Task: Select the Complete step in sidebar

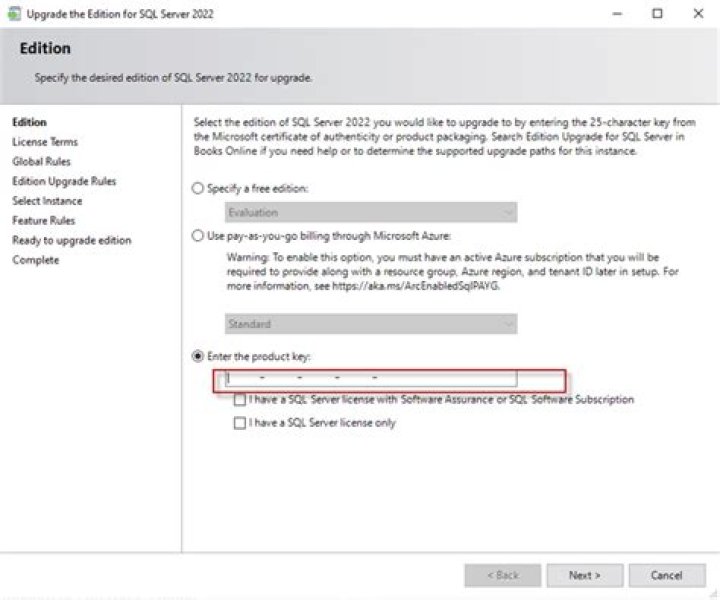Action: [x=36, y=260]
